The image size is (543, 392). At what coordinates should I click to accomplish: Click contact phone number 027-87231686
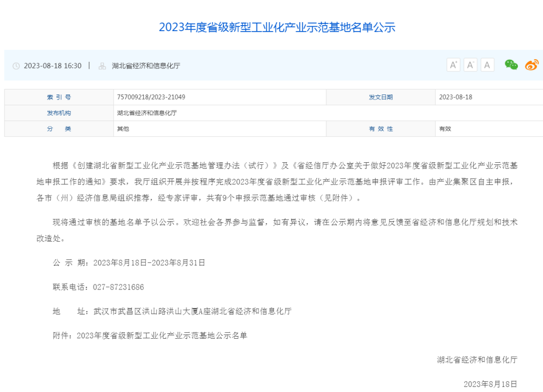119,287
